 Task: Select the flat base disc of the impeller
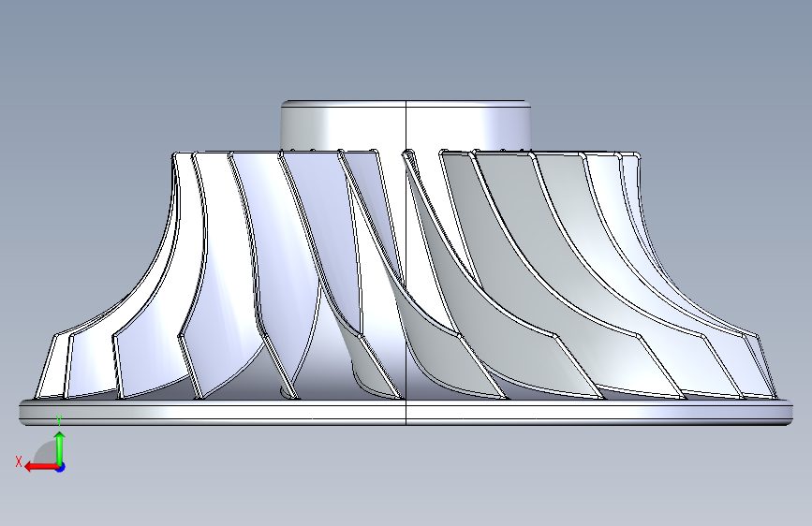pyautogui.click(x=406, y=413)
